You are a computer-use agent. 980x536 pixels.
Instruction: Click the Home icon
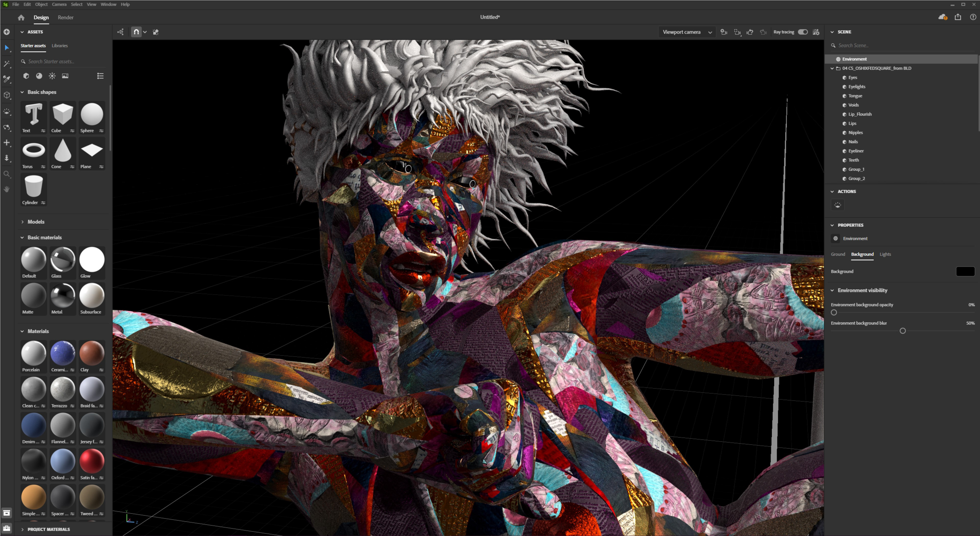[x=21, y=18]
